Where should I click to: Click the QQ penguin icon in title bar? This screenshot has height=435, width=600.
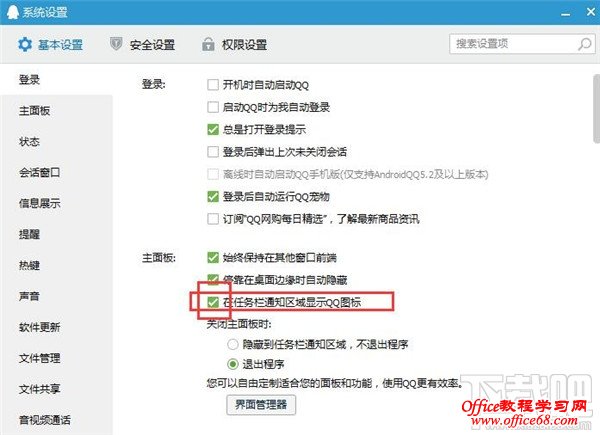(13, 12)
